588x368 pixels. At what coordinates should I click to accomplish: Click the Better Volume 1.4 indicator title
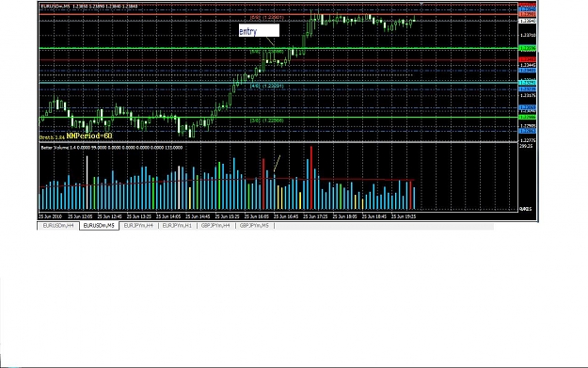point(112,148)
